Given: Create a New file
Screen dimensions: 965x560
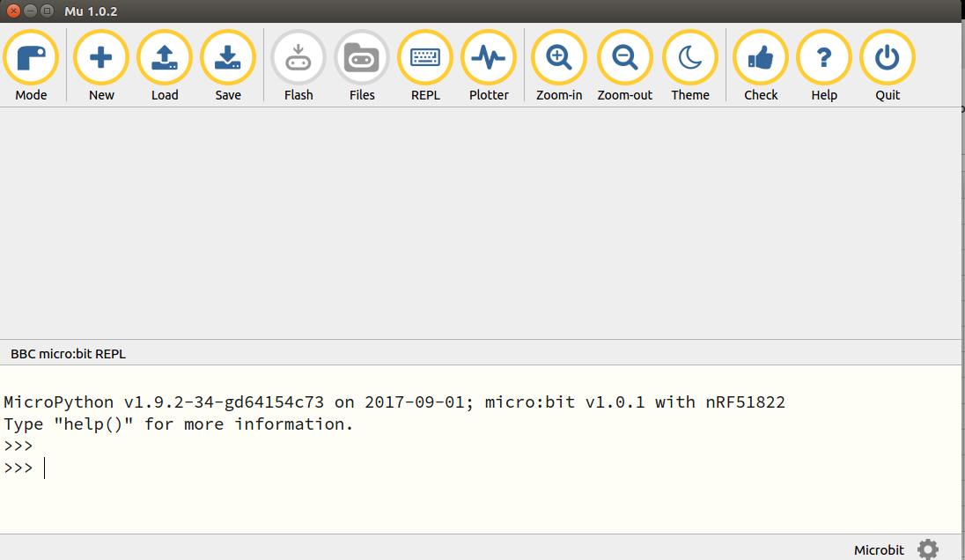Looking at the screenshot, I should point(101,66).
